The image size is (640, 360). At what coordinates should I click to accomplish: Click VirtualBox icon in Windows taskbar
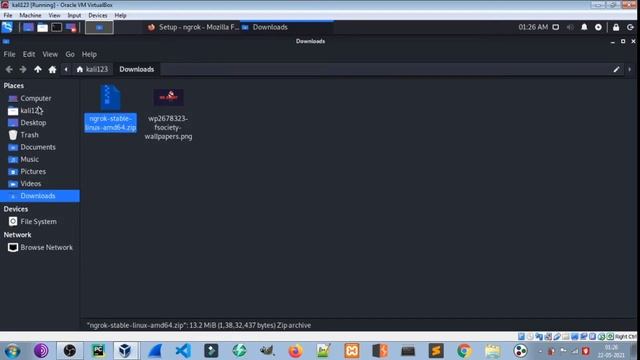click(125, 351)
